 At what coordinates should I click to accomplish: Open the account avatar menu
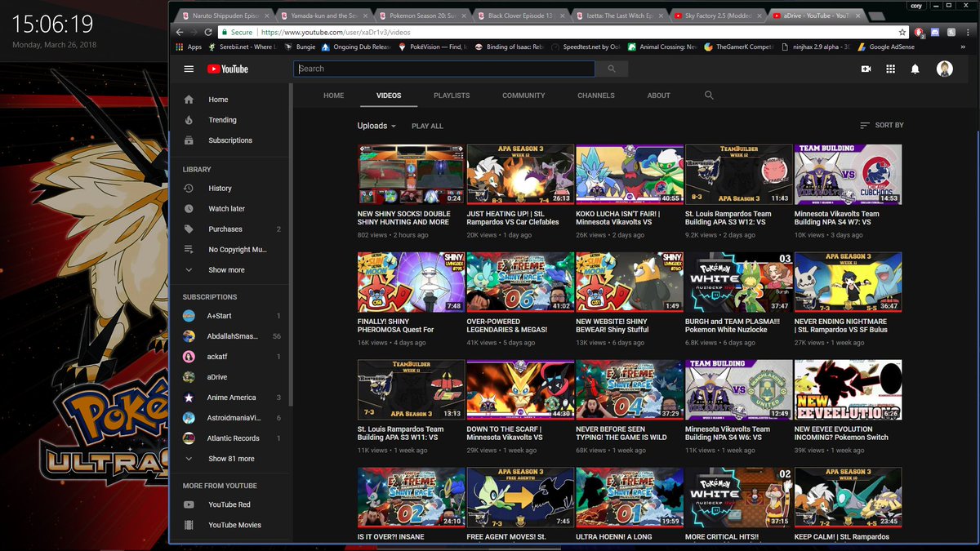point(945,69)
